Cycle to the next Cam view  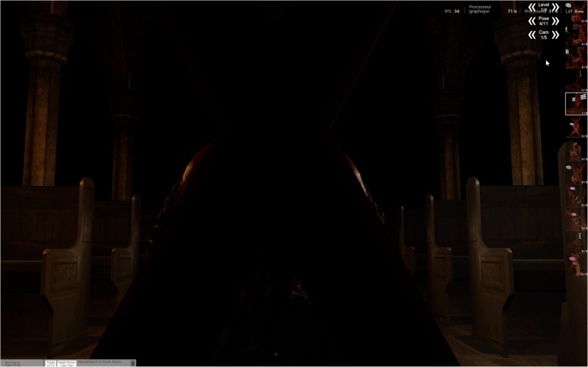click(x=556, y=35)
